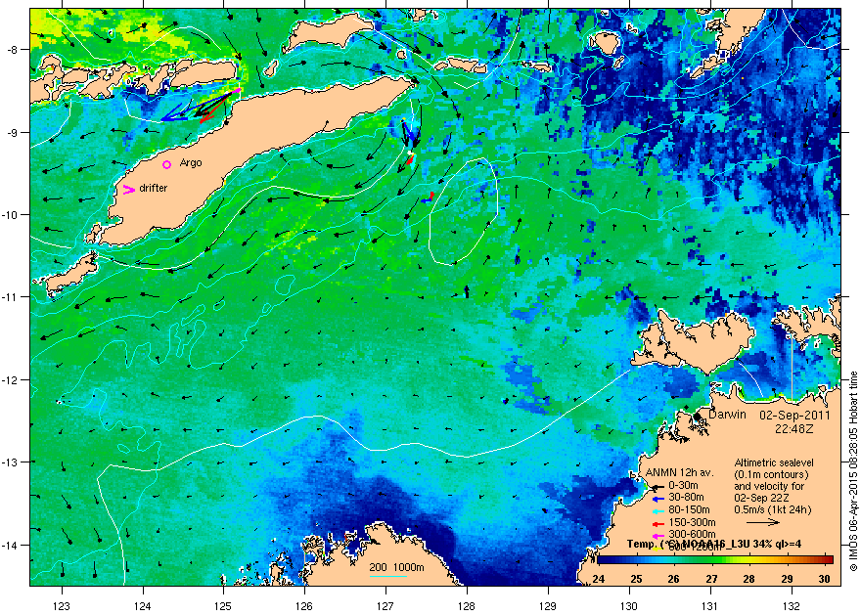
Task: Click the 22:48Z time text
Action: (794, 428)
